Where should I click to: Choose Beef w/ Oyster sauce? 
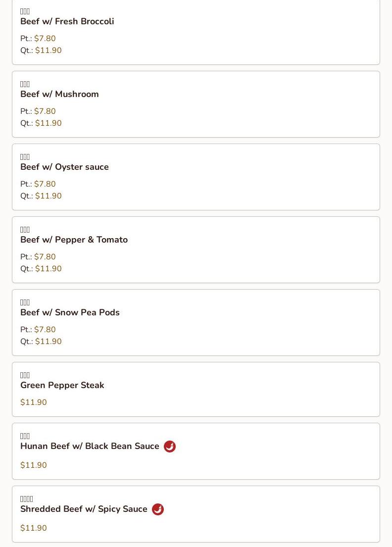tap(64, 167)
